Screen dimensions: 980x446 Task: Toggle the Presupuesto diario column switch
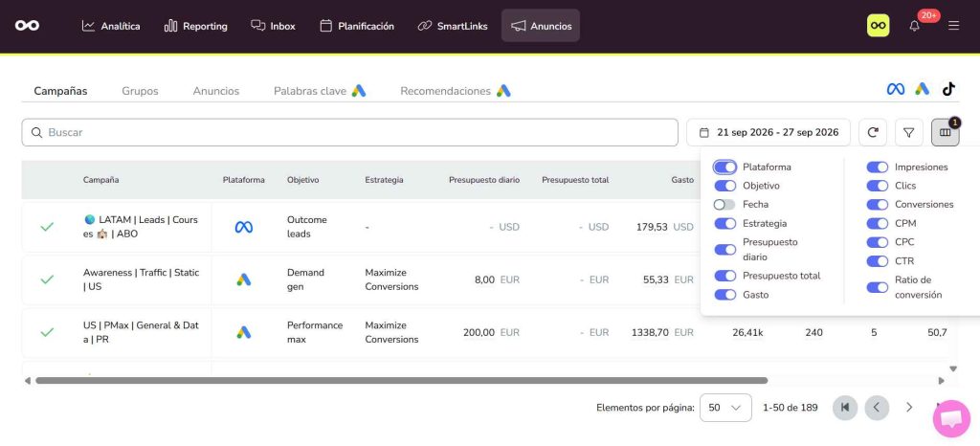click(x=725, y=249)
